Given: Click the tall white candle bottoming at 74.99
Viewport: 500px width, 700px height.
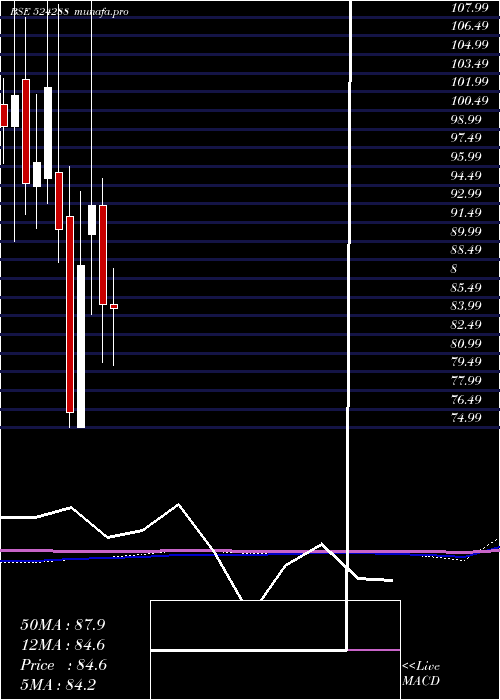Looking at the screenshot, I should [x=81, y=346].
